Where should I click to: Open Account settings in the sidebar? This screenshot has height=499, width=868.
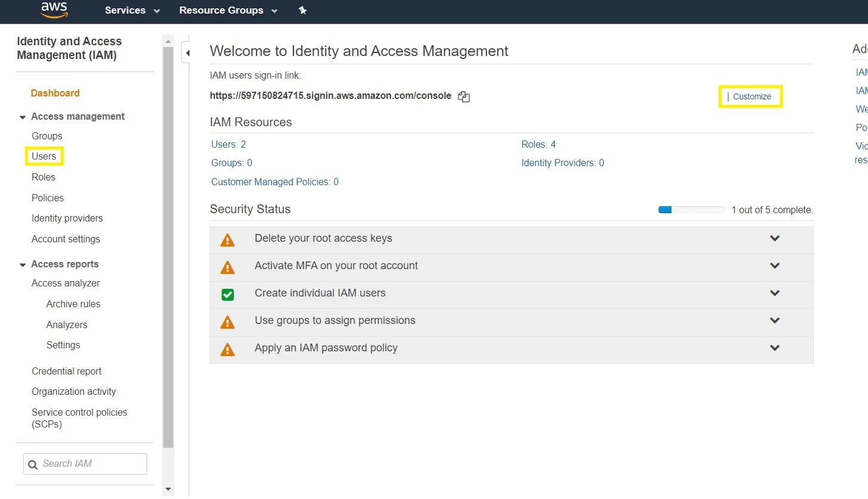coord(66,239)
